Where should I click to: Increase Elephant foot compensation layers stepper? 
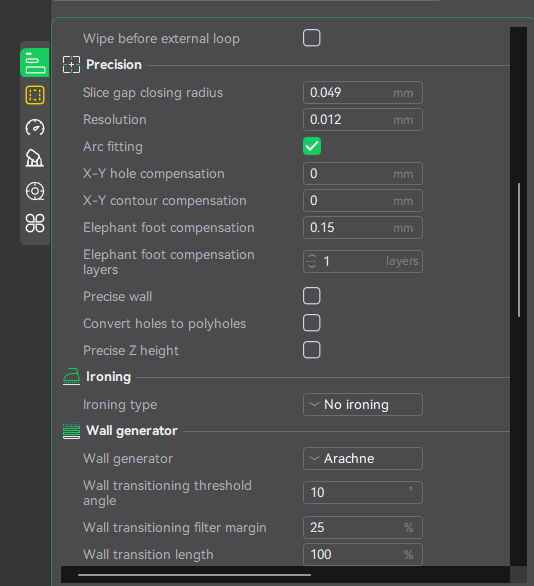[312, 257]
